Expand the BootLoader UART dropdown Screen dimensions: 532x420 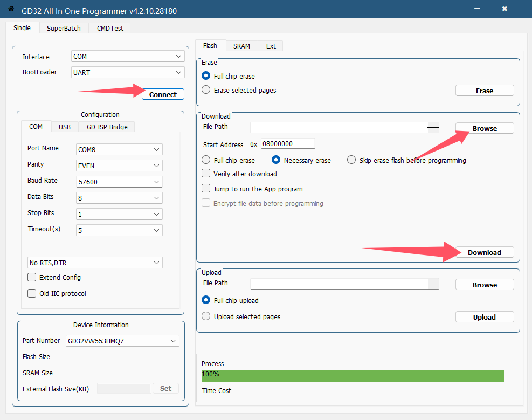pyautogui.click(x=128, y=72)
